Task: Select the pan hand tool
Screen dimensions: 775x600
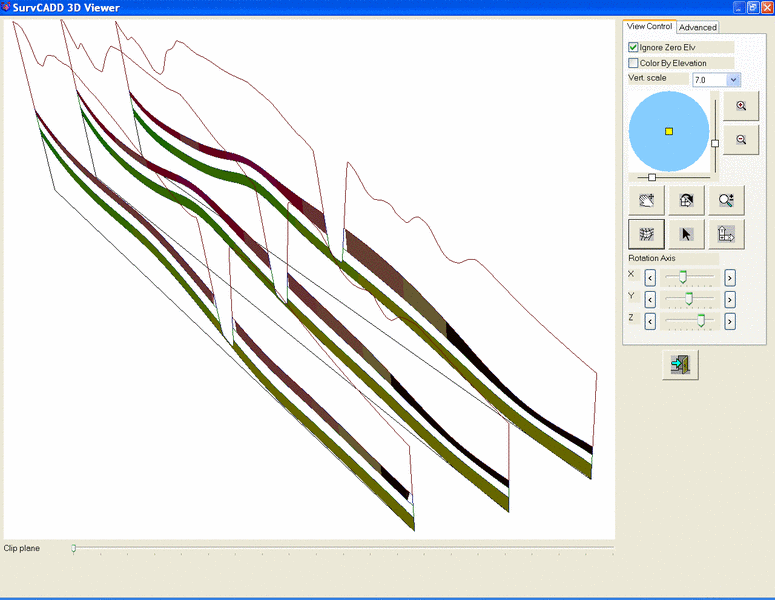Action: 646,200
